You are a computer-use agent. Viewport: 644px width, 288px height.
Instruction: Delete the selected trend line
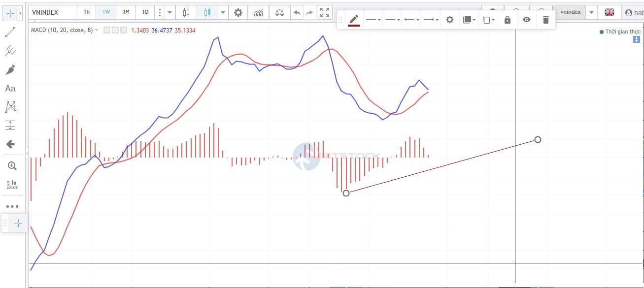[x=545, y=20]
